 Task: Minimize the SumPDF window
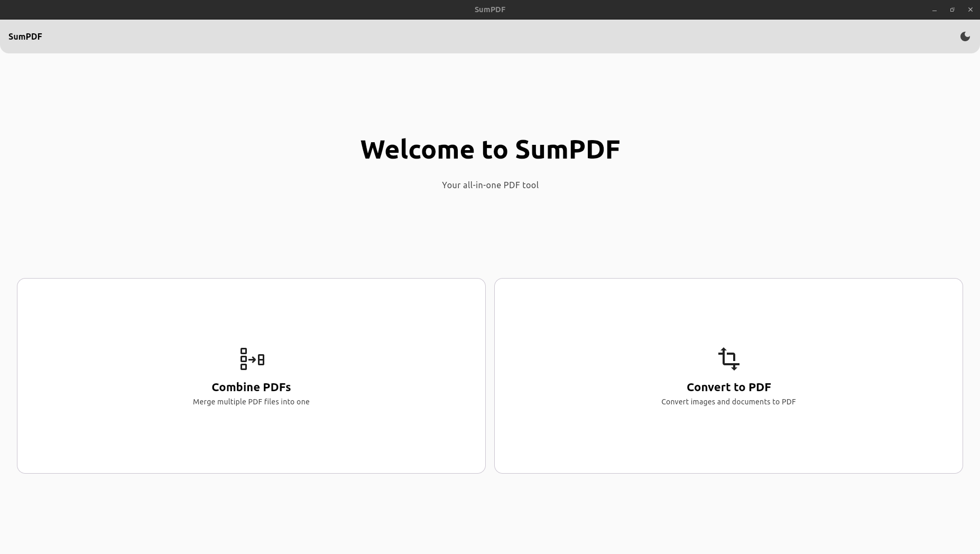point(935,10)
